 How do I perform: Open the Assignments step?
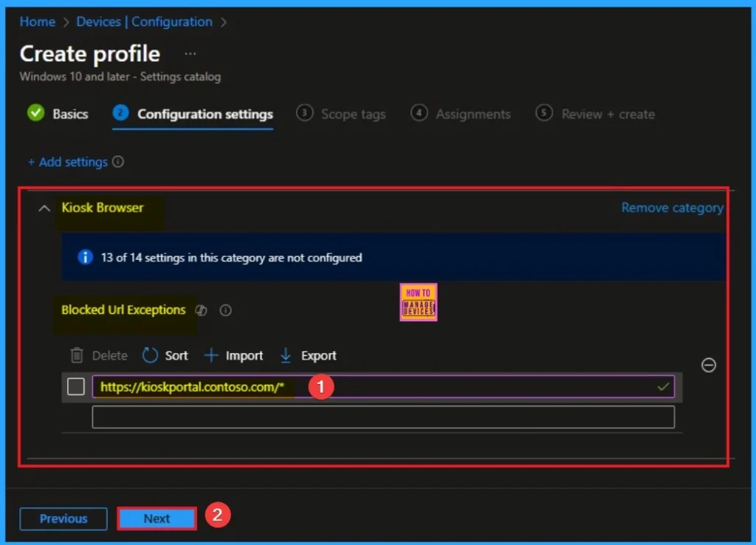(461, 114)
